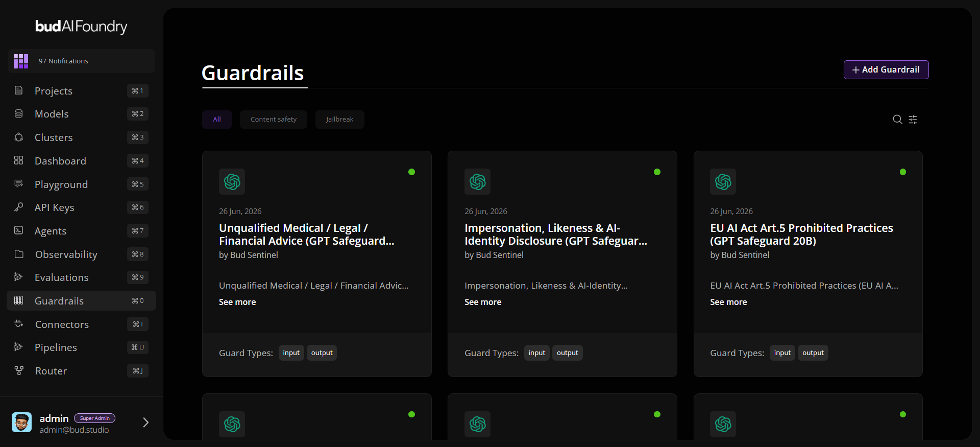Click the admin@bud.studio email text
This screenshot has width=980, height=447.
[x=75, y=430]
